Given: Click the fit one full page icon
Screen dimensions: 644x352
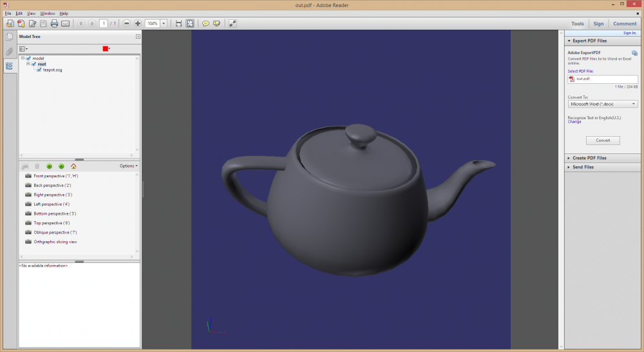Looking at the screenshot, I should coord(190,23).
